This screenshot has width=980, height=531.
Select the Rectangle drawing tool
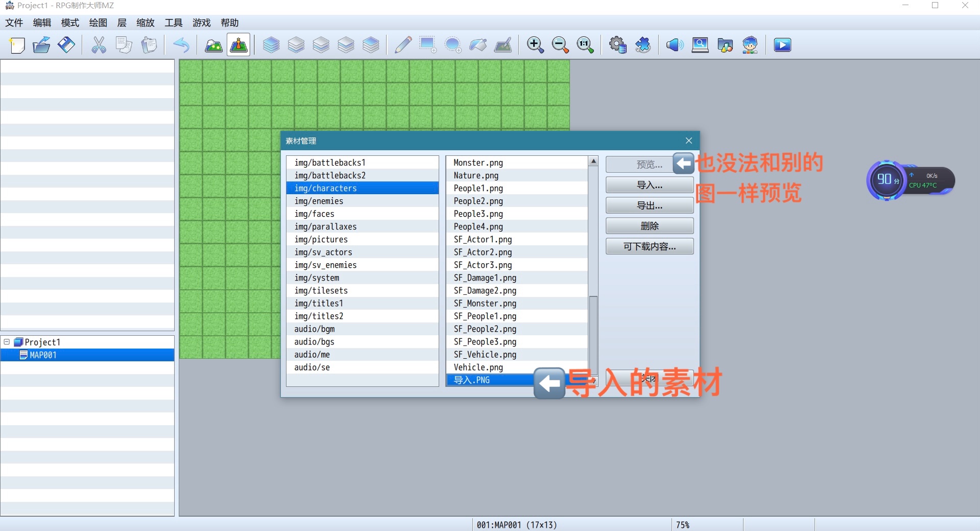428,45
